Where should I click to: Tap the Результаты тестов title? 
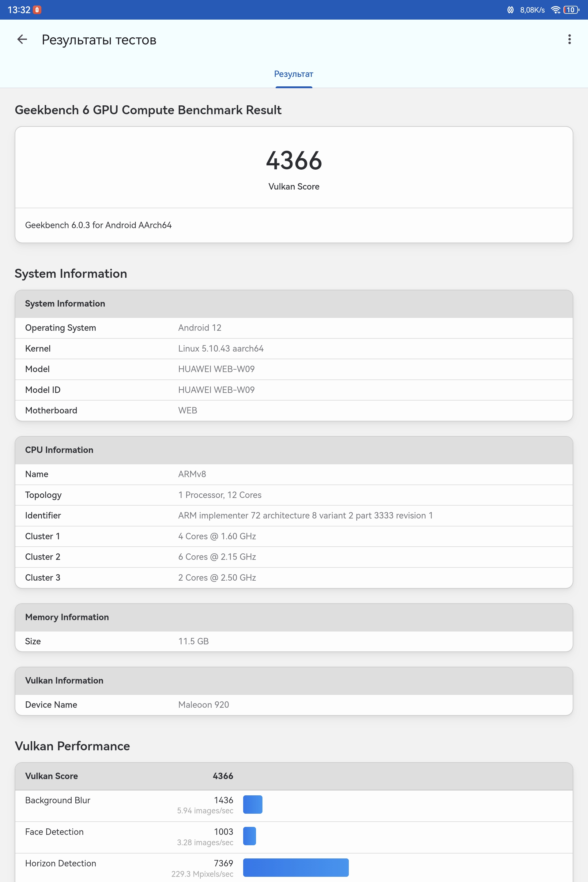(x=99, y=40)
